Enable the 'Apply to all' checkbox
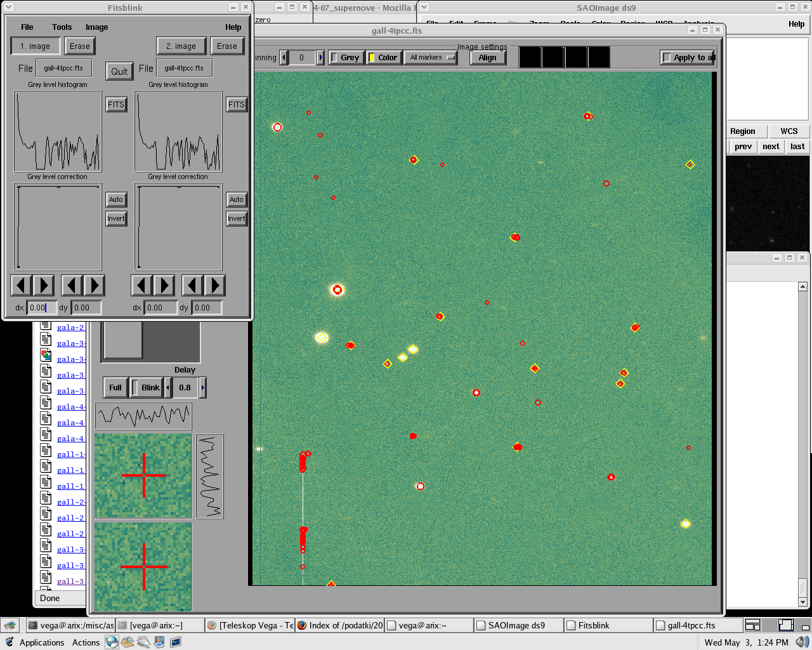Image resolution: width=812 pixels, height=650 pixels. point(688,57)
